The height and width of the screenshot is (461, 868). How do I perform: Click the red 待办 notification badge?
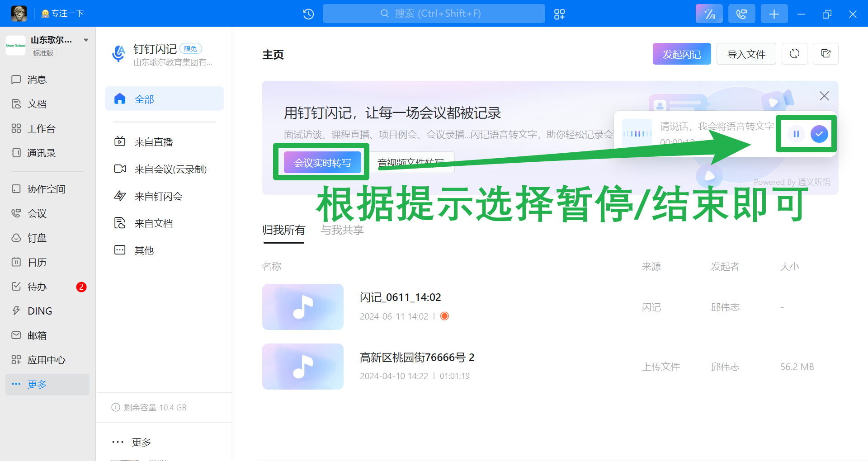coord(81,287)
